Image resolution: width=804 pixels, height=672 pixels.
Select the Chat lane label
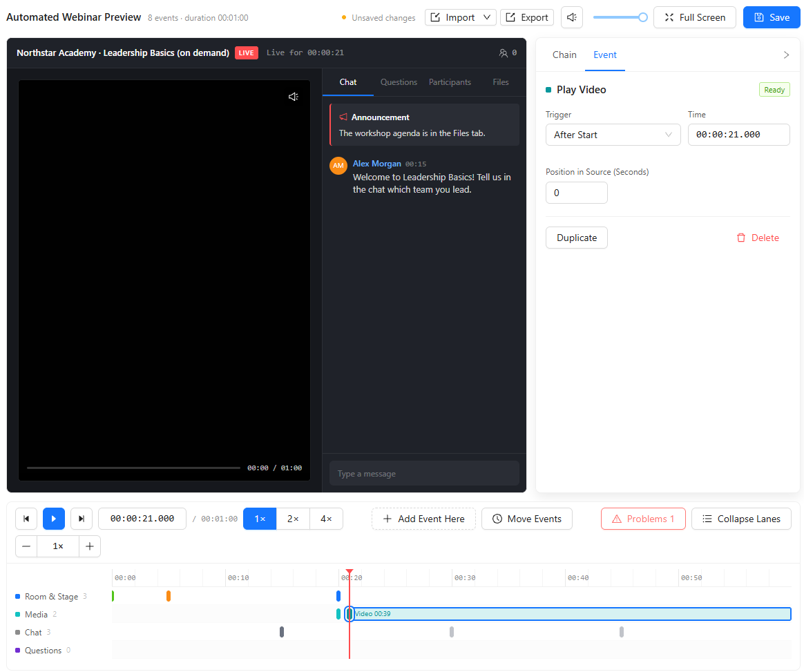[x=33, y=633]
